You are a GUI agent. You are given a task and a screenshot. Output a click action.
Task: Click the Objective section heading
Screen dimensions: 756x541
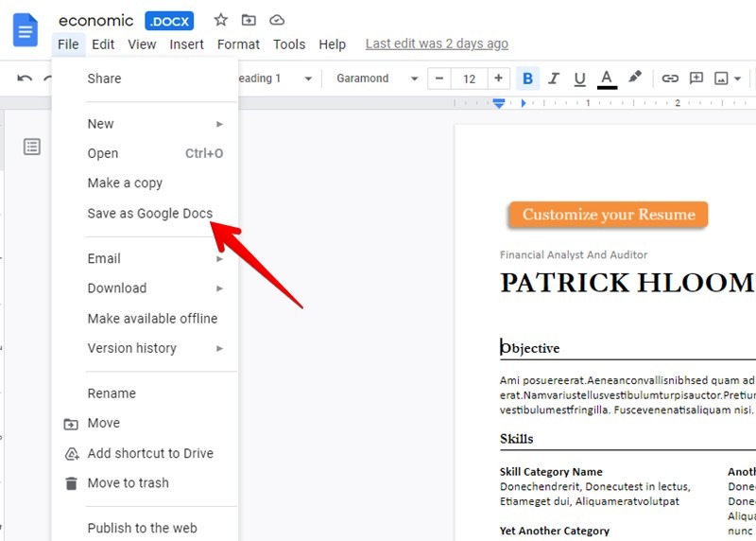coord(530,348)
